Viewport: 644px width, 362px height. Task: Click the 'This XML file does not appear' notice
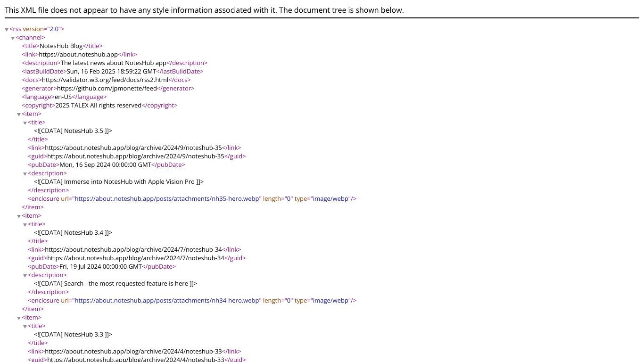[x=204, y=10]
